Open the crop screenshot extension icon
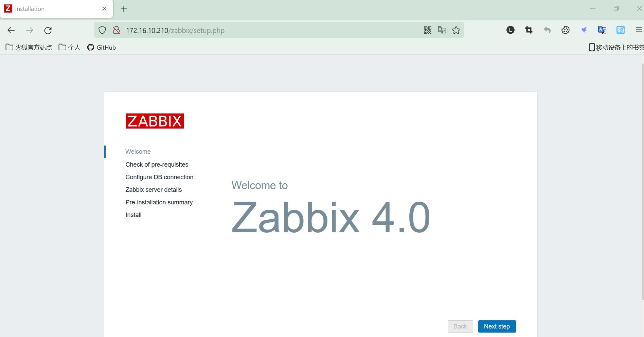Viewport: 644px width, 337px height. 529,30
